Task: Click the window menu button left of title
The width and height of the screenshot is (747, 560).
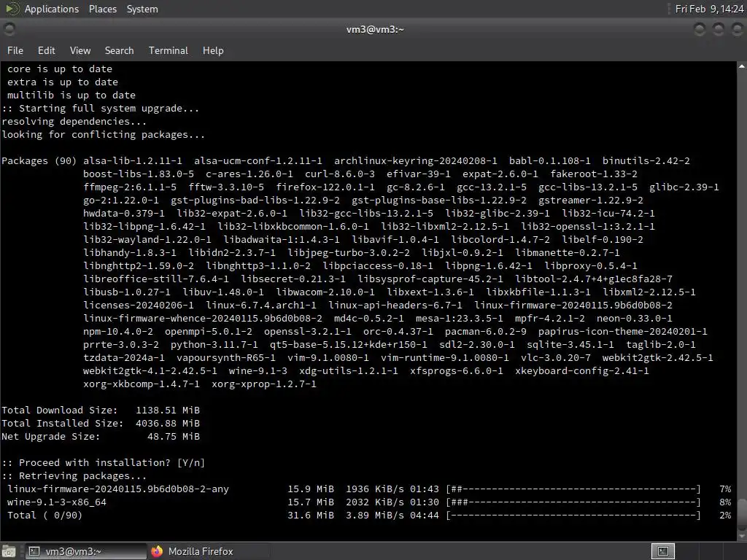Action: coord(9,29)
